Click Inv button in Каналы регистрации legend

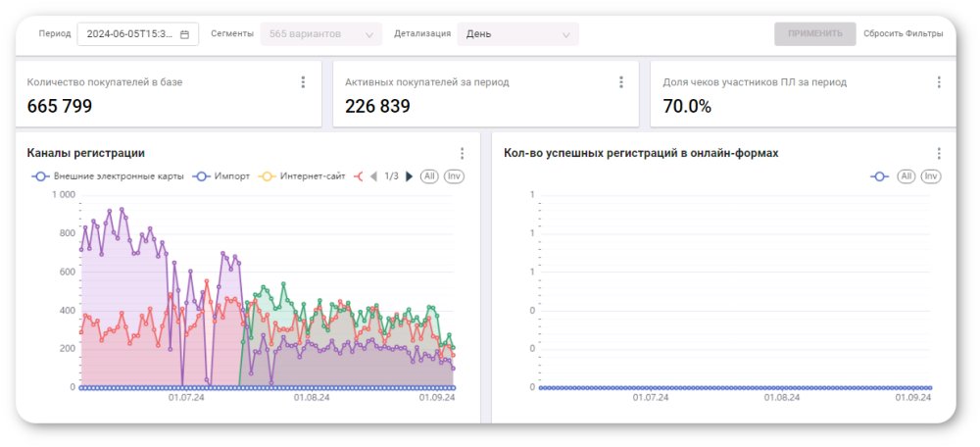453,176
